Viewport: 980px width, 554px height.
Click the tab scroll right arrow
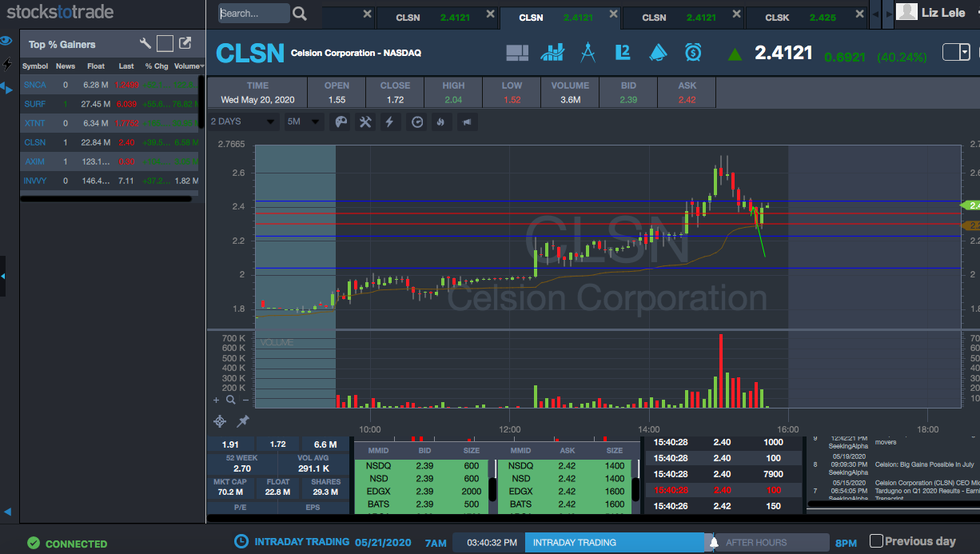(887, 14)
